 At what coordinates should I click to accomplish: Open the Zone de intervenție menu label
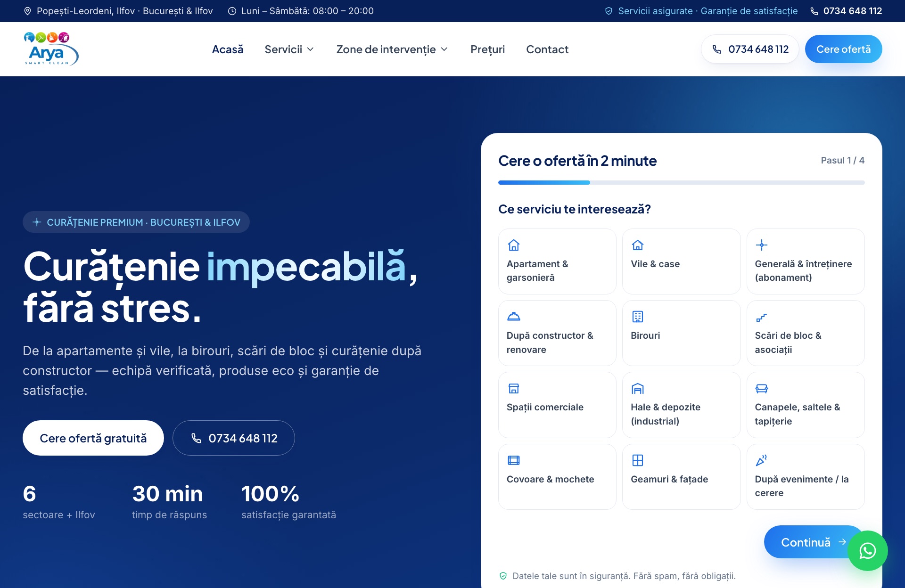(x=386, y=49)
